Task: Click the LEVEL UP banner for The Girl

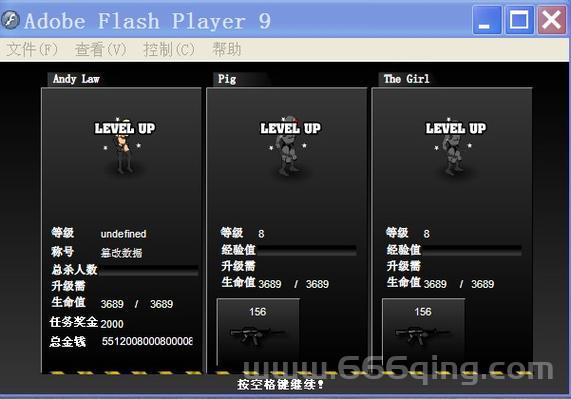Action: (456, 128)
